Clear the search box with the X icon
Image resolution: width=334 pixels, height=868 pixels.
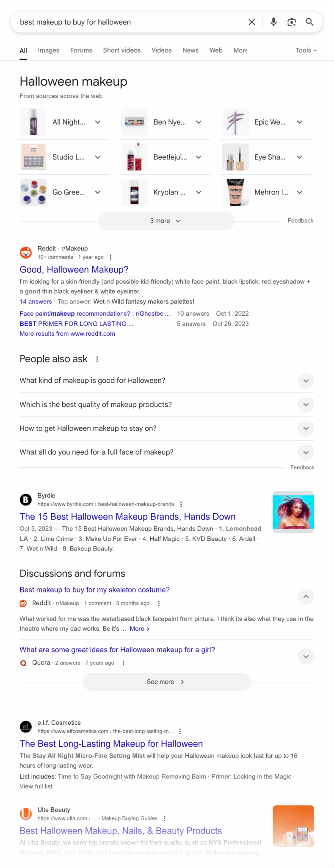251,22
